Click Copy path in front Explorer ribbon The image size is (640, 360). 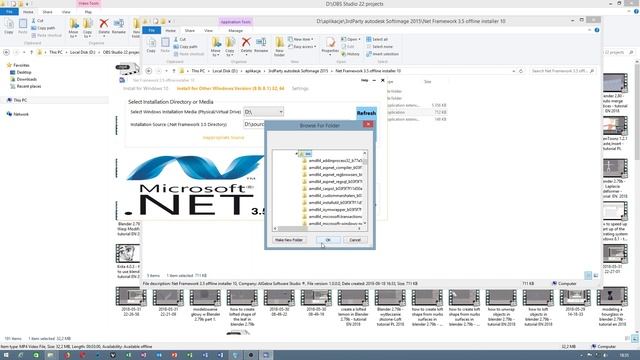(x=185, y=47)
